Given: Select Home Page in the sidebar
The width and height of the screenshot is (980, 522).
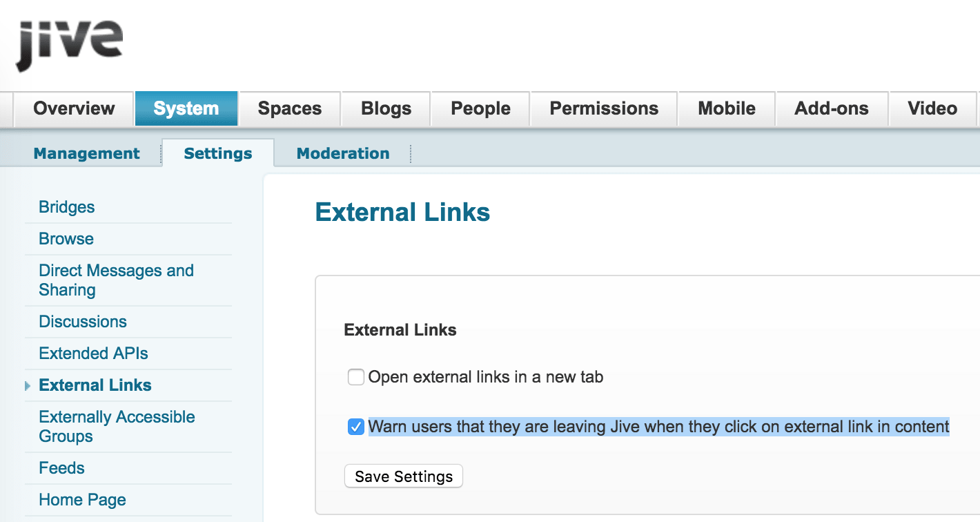Looking at the screenshot, I should pos(82,500).
